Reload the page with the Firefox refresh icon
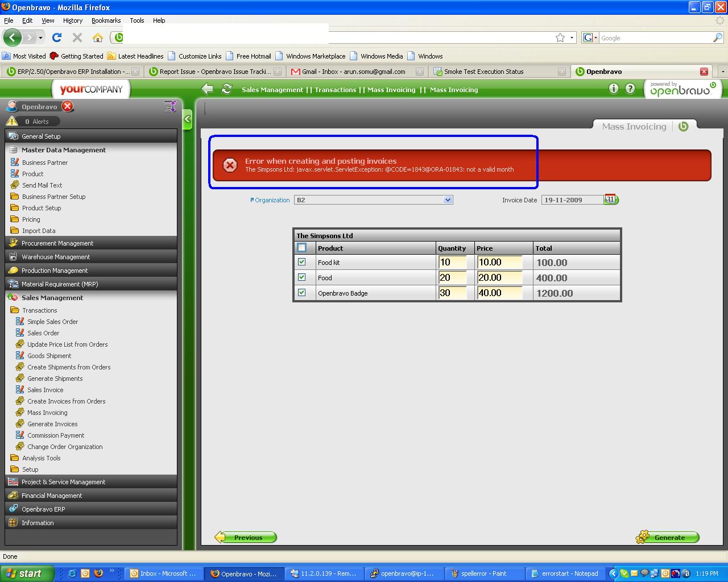 [56, 38]
